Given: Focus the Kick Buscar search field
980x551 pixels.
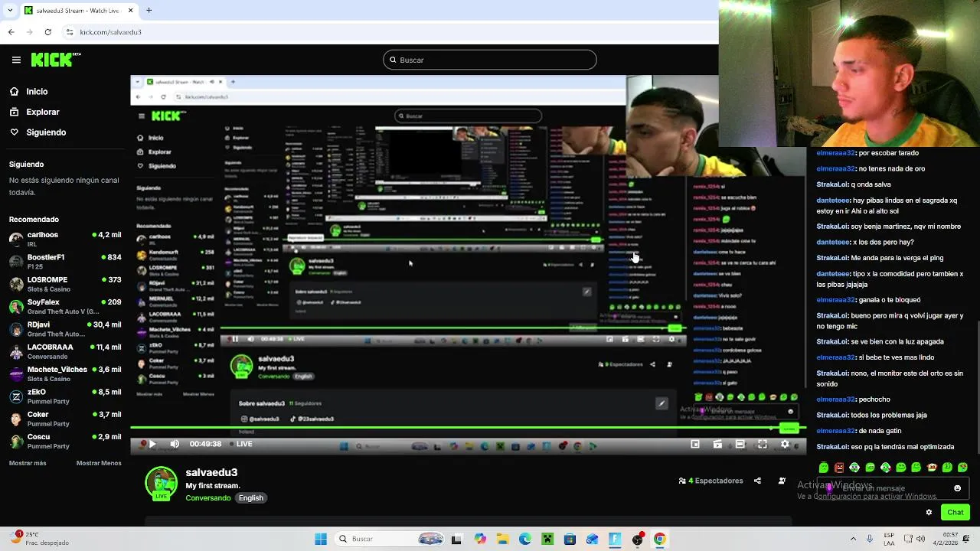Looking at the screenshot, I should [490, 60].
